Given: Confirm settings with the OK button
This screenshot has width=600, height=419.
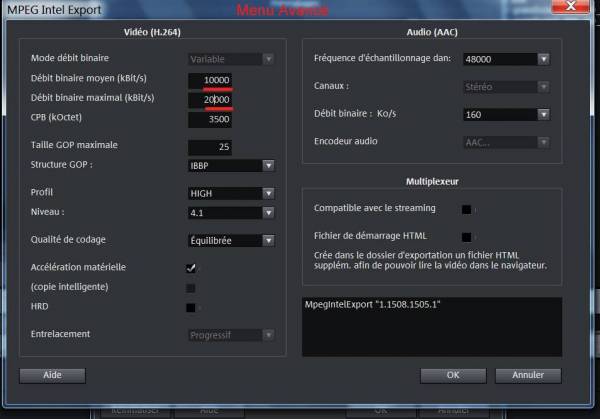Looking at the screenshot, I should [452, 375].
